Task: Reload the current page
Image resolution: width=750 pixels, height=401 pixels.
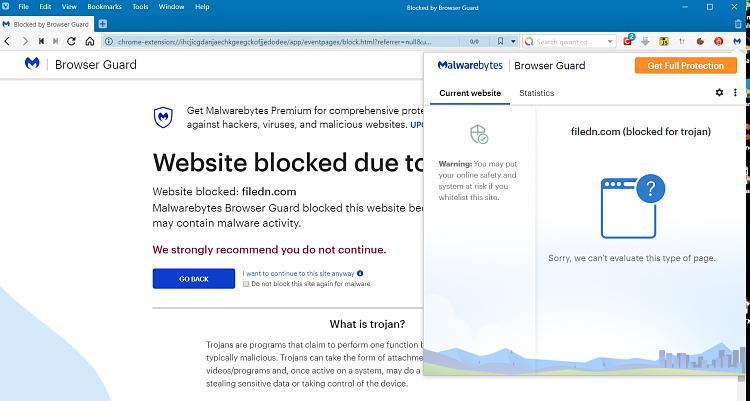Action: [x=72, y=42]
